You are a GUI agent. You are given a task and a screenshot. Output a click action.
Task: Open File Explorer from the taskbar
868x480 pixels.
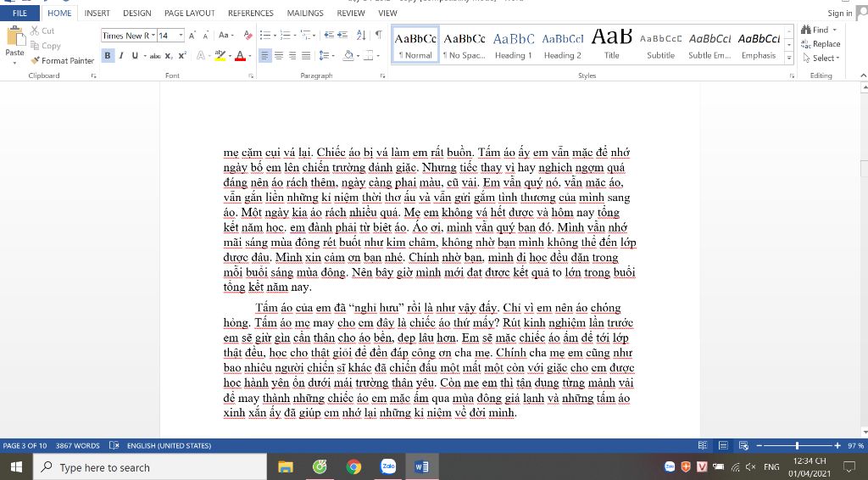[285, 466]
